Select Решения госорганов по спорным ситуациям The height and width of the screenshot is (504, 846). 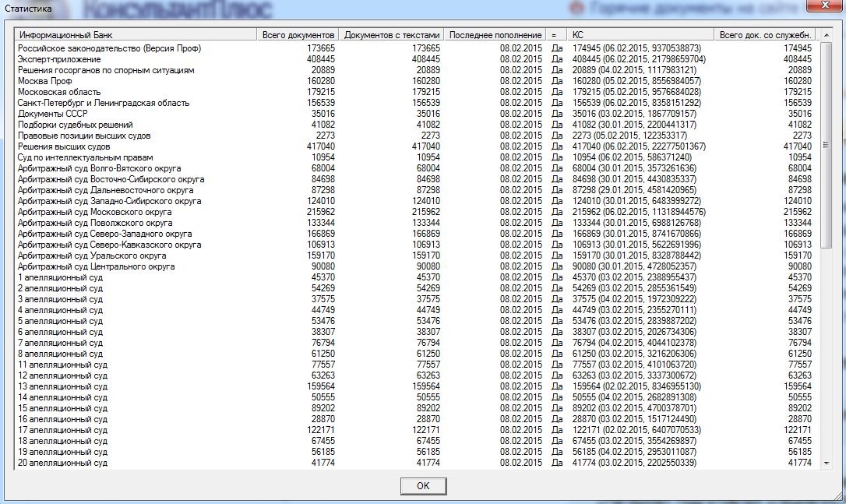tap(415, 69)
